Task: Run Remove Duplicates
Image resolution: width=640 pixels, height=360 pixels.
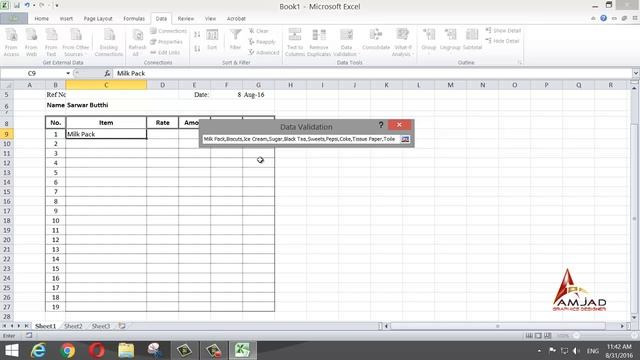Action: [319, 42]
